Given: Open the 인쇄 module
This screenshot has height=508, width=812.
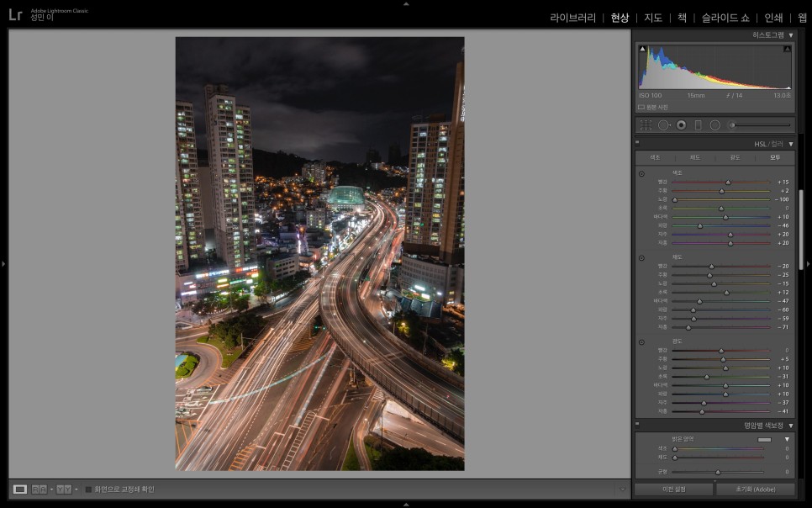Looking at the screenshot, I should pyautogui.click(x=773, y=18).
